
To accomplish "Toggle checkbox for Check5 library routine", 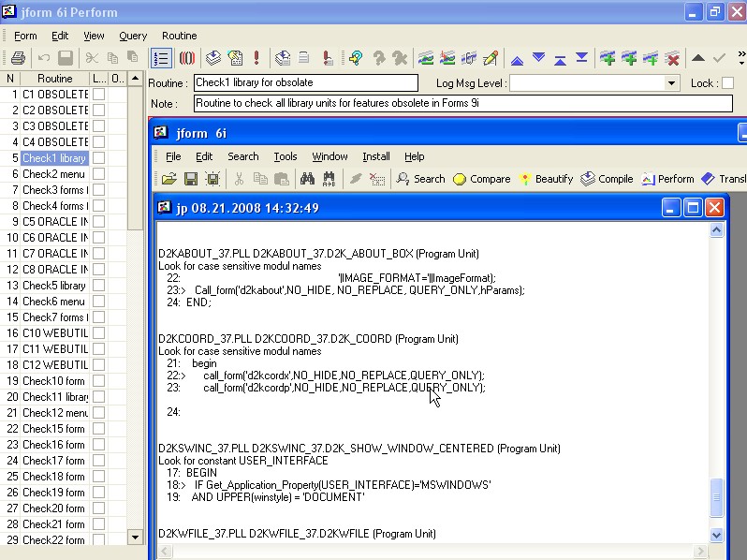I will point(98,286).
